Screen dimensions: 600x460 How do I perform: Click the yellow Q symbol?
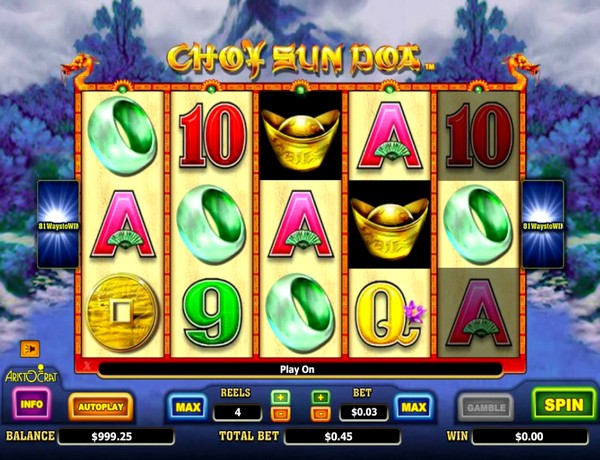pos(388,313)
